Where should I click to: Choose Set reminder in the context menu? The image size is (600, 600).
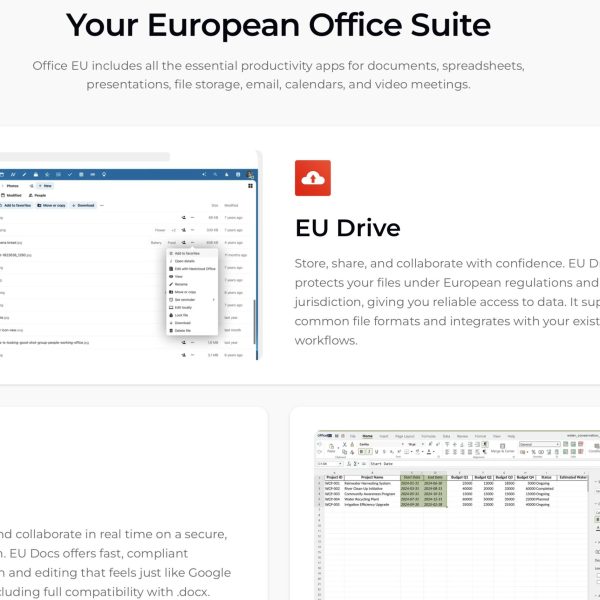tap(192, 300)
